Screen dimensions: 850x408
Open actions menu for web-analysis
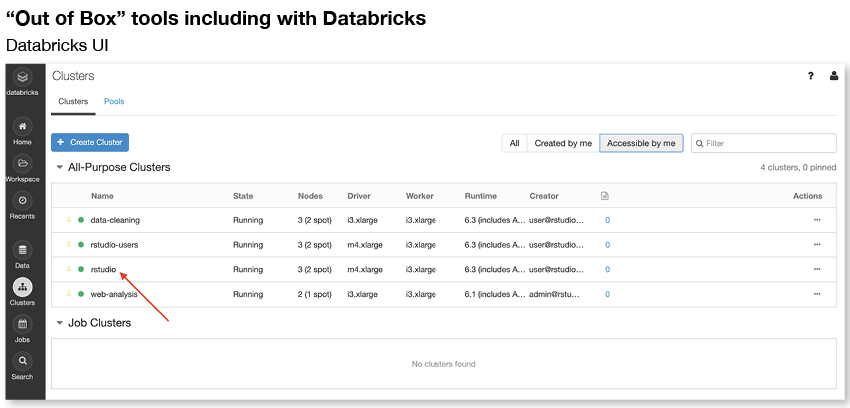[817, 294]
